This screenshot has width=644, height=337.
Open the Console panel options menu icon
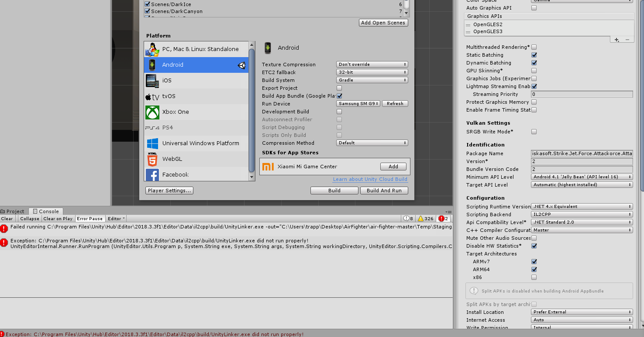449,212
